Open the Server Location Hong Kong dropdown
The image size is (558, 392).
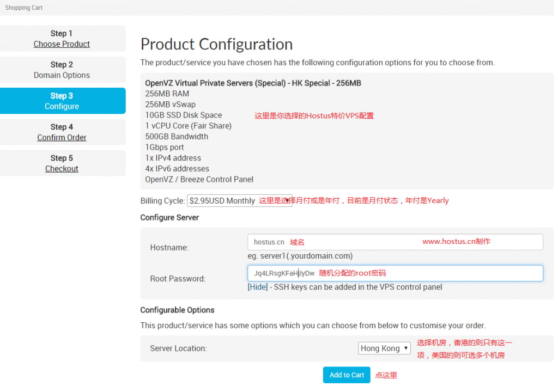384,348
